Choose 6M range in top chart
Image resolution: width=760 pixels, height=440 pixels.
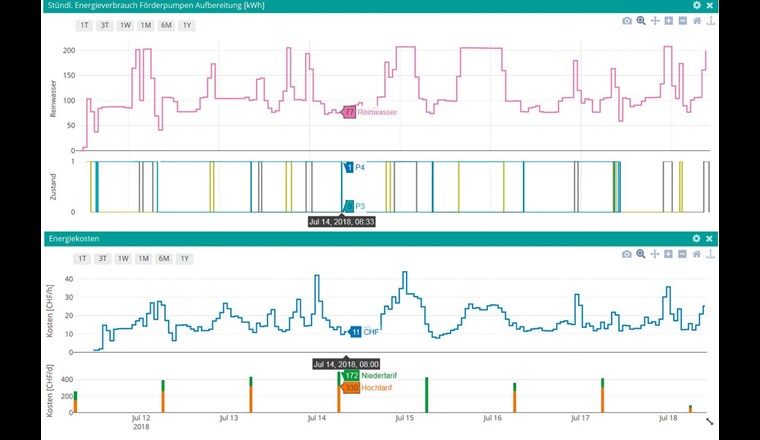[x=165, y=25]
